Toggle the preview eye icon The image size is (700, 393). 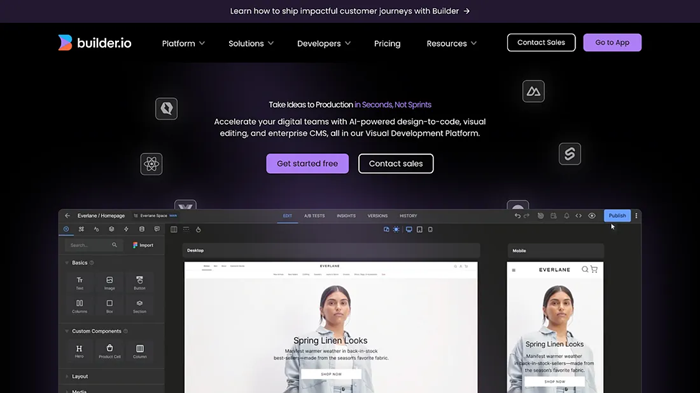592,216
